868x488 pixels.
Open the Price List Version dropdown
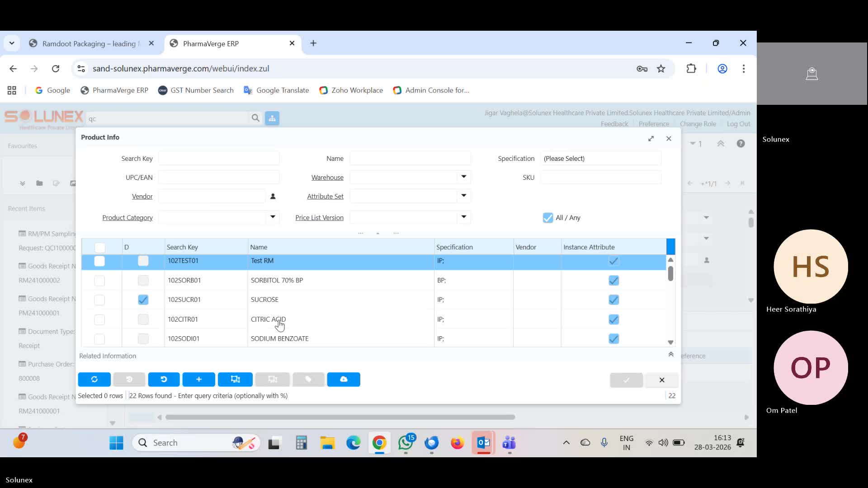(463, 217)
